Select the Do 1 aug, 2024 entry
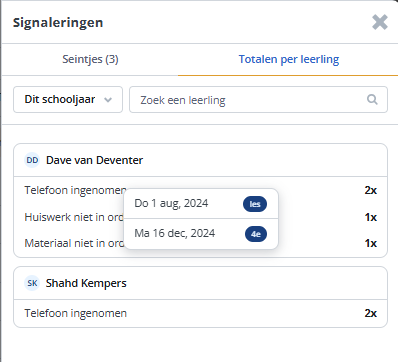Image resolution: width=398 pixels, height=362 pixels. [201, 204]
